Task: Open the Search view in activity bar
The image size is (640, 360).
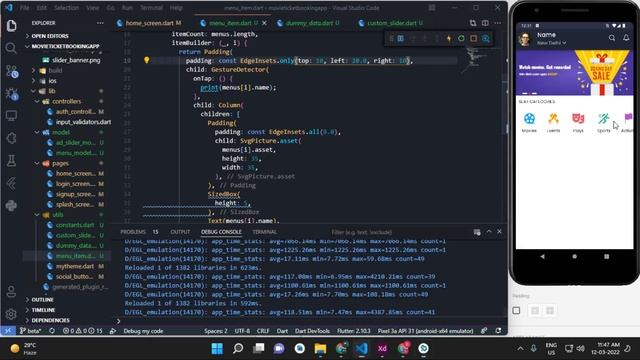Action: click(x=11, y=48)
